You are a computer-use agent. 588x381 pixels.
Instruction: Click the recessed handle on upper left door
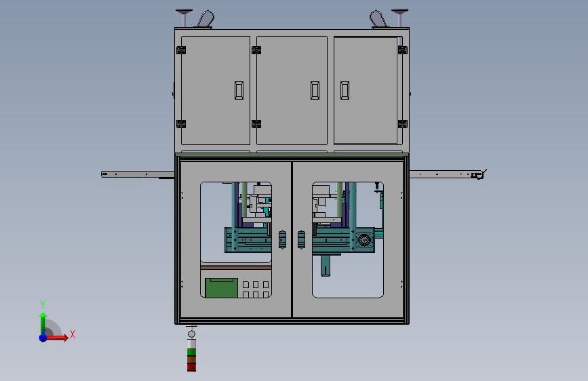click(x=239, y=90)
